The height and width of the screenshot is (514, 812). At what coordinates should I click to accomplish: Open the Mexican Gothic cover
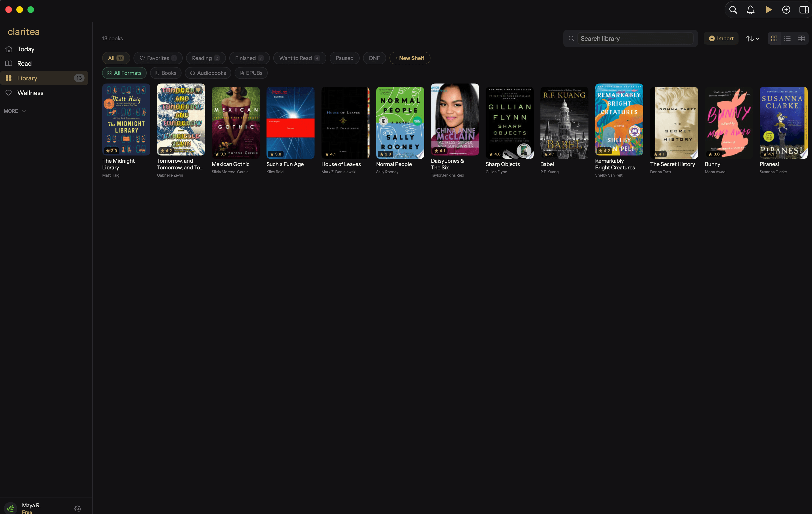pos(236,123)
